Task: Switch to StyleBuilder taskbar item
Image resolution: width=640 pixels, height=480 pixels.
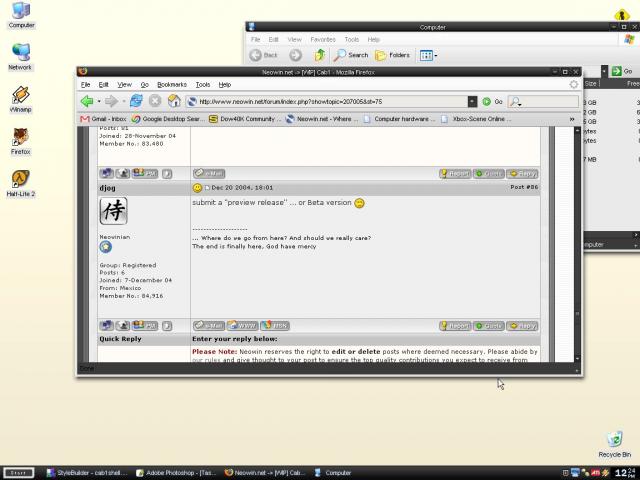Action: coord(87,473)
